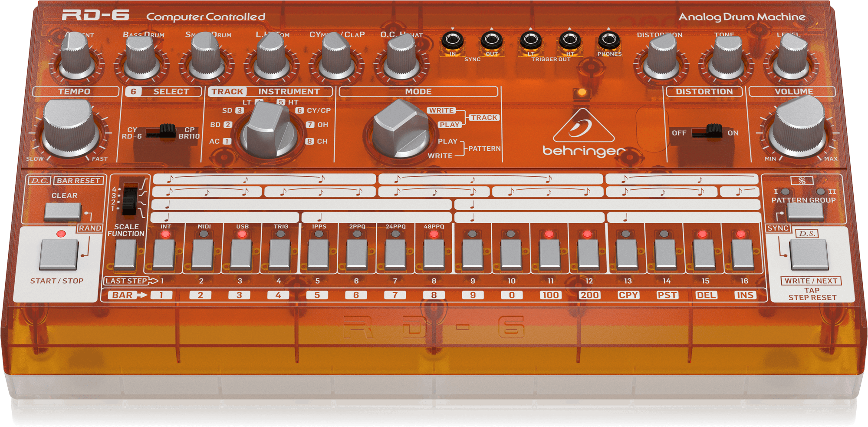The image size is (868, 427).
Task: Click the SYNC OUT jack
Action: tap(491, 41)
